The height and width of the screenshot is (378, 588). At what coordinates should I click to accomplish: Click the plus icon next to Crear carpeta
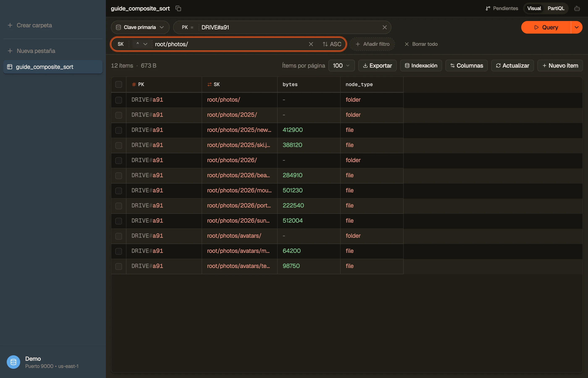click(10, 25)
